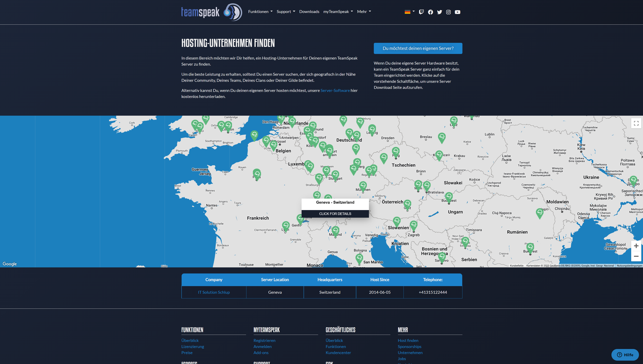The width and height of the screenshot is (643, 364).
Task: Open the YouTube icon link
Action: pos(457,12)
